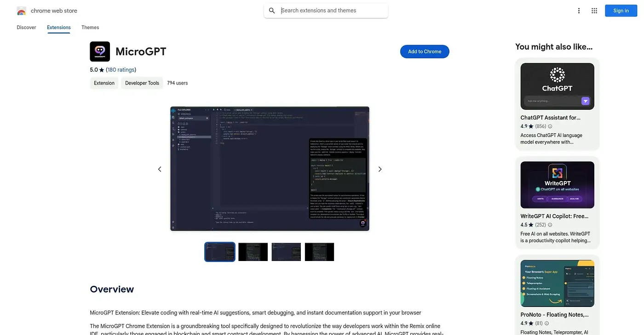Image resolution: width=644 pixels, height=335 pixels.
Task: Switch to the Extensions tab
Action: tap(59, 28)
